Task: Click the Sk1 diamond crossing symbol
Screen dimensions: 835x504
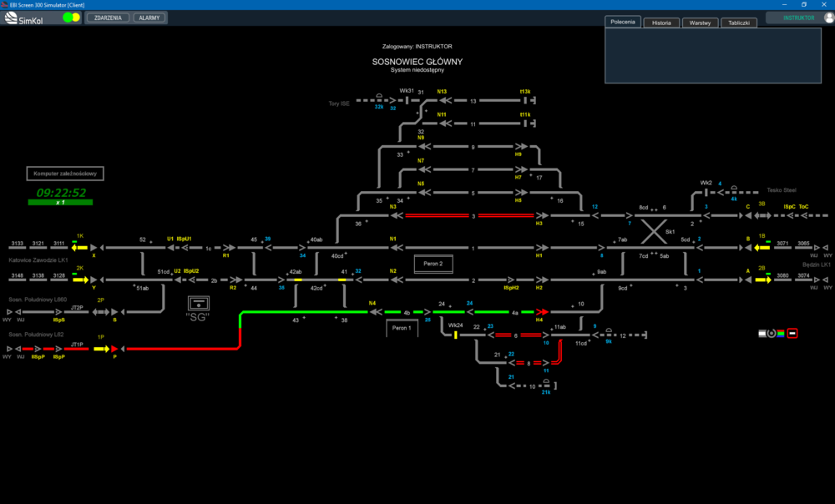Action: point(654,231)
